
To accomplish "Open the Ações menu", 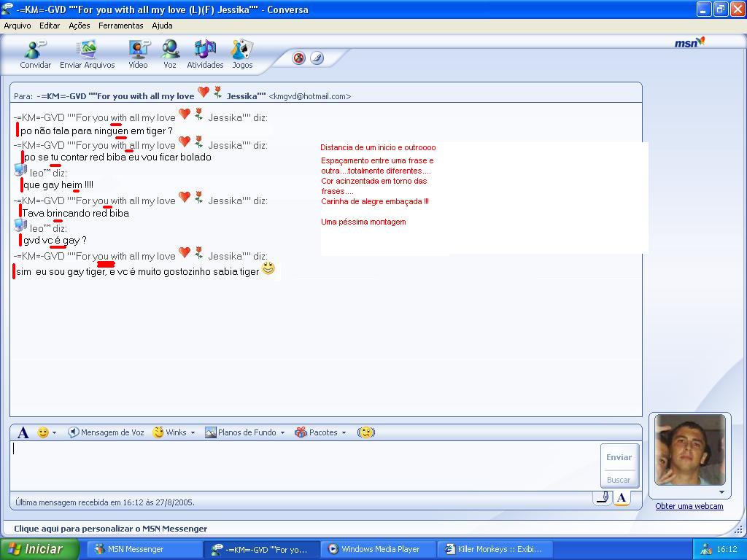I will tap(79, 26).
